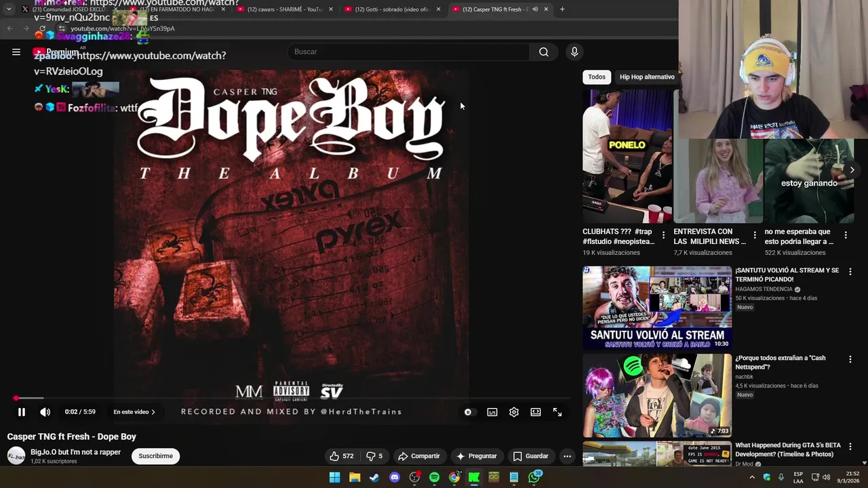Show hidden system tray icons chevron

pos(752,477)
